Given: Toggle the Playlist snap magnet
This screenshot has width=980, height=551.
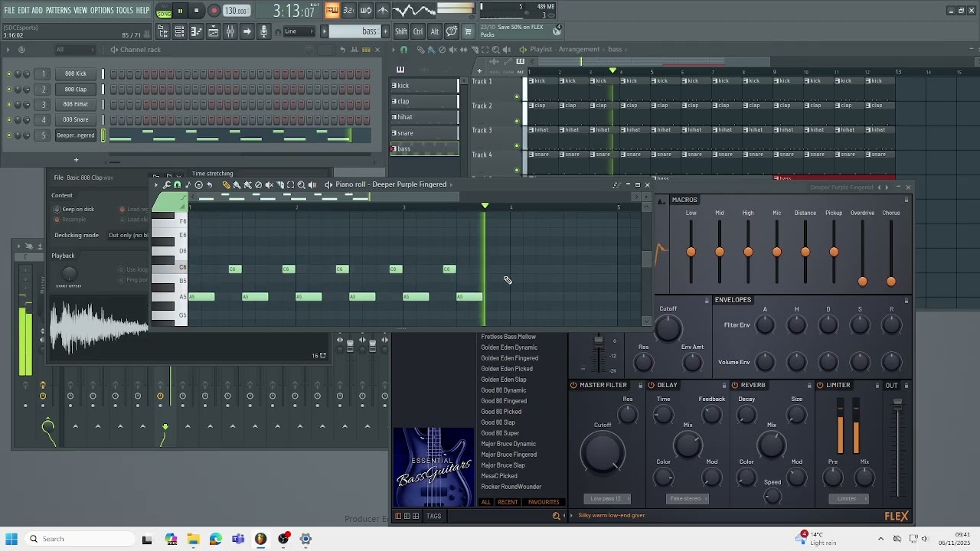Looking at the screenshot, I should point(404,50).
